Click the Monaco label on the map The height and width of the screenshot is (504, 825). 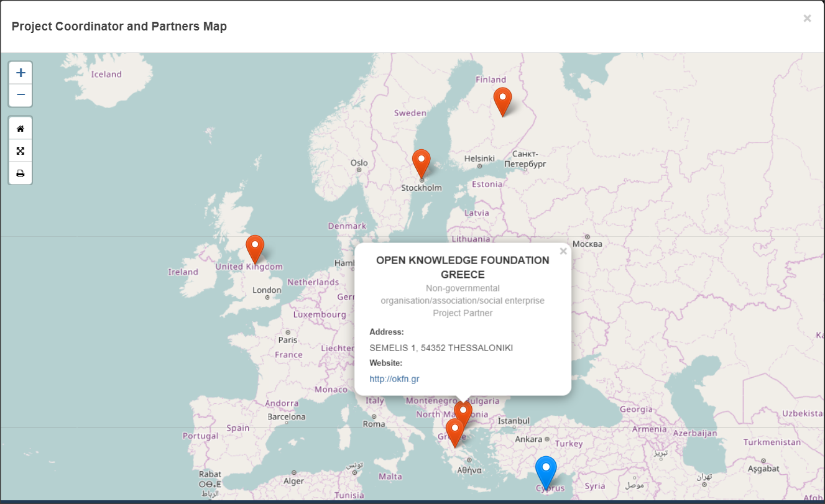point(331,390)
